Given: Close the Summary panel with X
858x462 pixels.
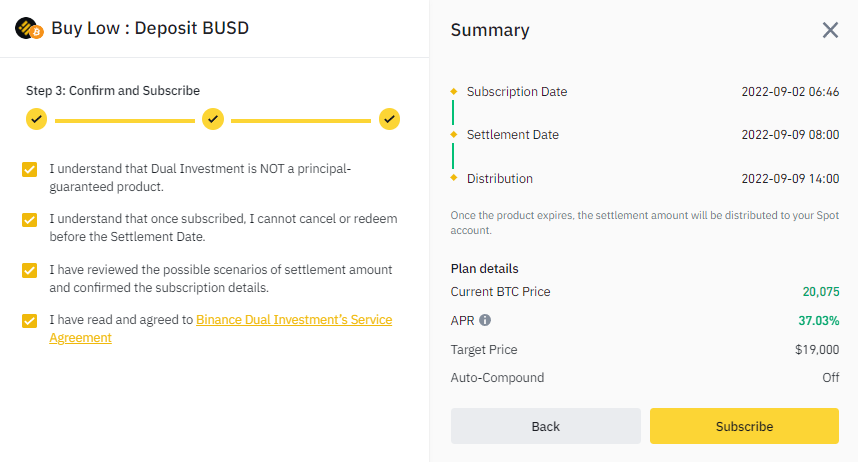Looking at the screenshot, I should (x=830, y=30).
